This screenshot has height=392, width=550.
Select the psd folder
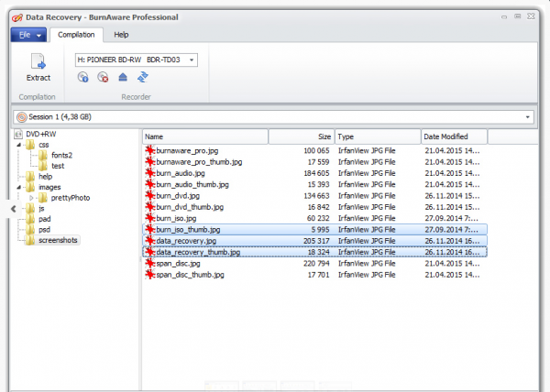point(44,230)
